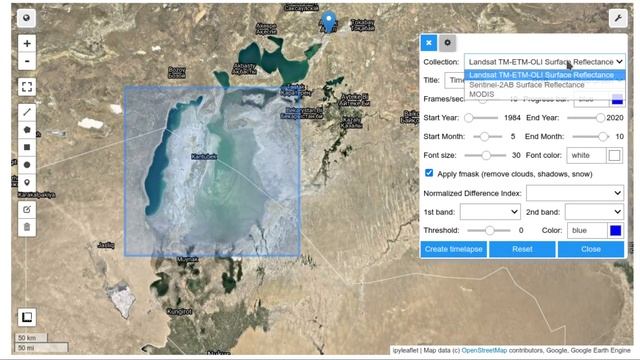Open the blue threshold color swatch

(x=615, y=231)
